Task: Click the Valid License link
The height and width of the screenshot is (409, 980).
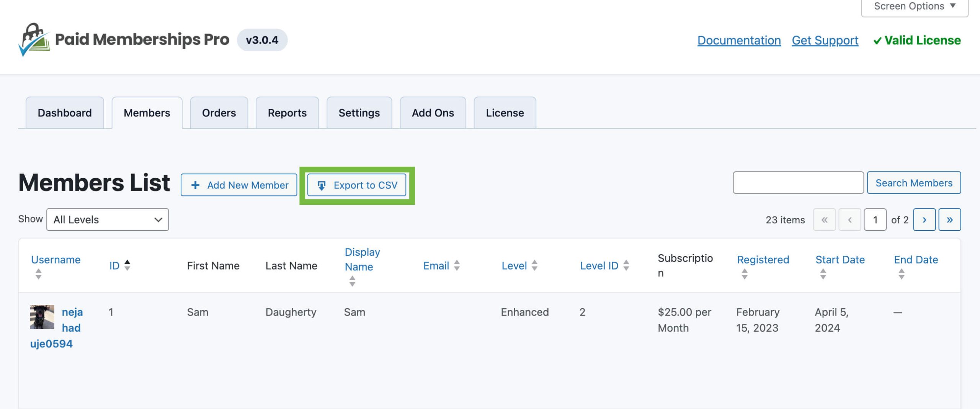Action: [x=917, y=40]
